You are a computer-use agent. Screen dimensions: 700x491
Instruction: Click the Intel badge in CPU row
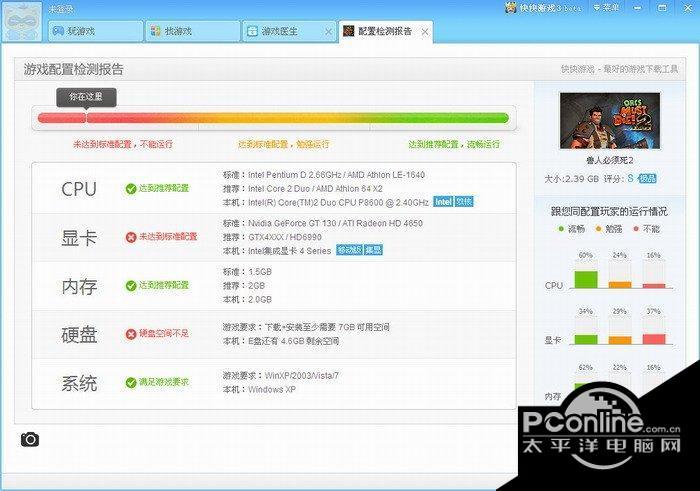(x=443, y=202)
